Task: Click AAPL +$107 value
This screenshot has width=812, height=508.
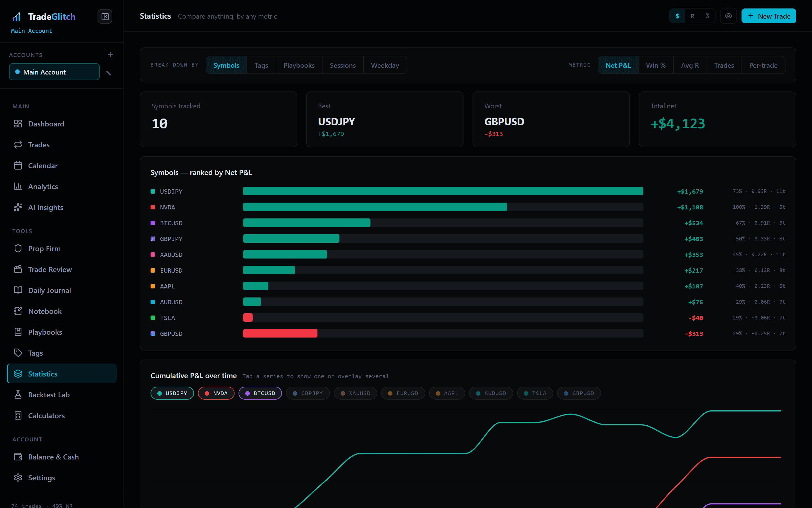Action: coord(694,286)
